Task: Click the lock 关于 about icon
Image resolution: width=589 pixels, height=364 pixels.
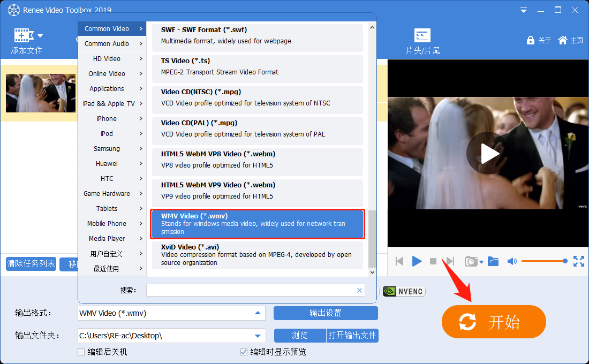Action: tap(539, 40)
